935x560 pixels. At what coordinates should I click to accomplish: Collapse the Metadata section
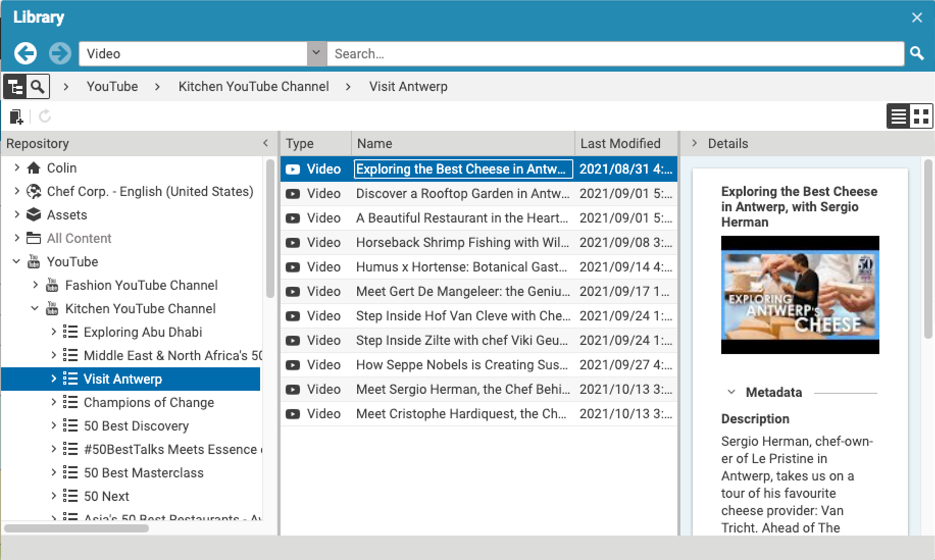(731, 392)
